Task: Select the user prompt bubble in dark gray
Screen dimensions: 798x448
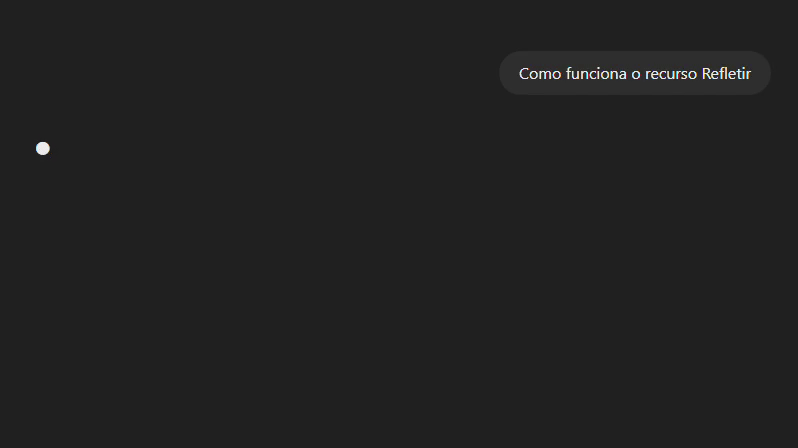Action: pos(635,73)
